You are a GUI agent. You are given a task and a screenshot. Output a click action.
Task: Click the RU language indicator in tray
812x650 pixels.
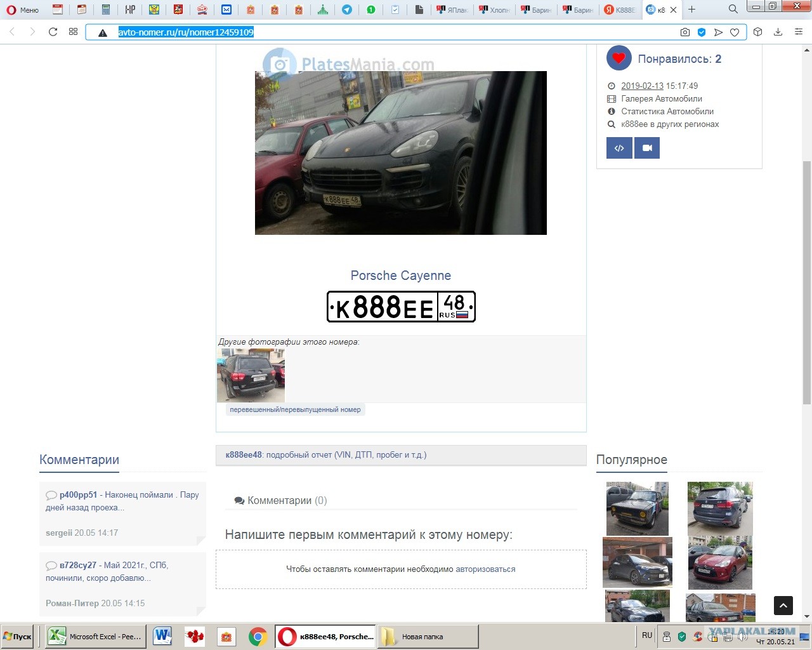click(x=647, y=635)
